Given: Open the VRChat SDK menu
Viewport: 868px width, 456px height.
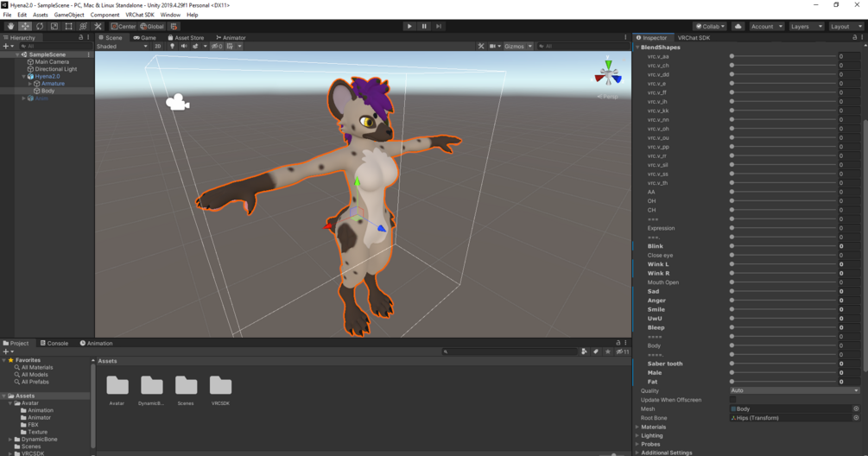Looking at the screenshot, I should pyautogui.click(x=140, y=15).
